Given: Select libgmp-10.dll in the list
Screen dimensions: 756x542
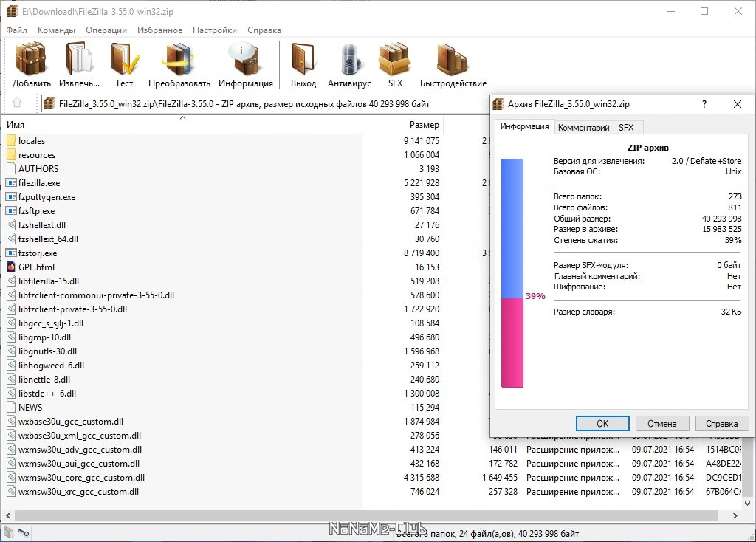Looking at the screenshot, I should (x=44, y=337).
